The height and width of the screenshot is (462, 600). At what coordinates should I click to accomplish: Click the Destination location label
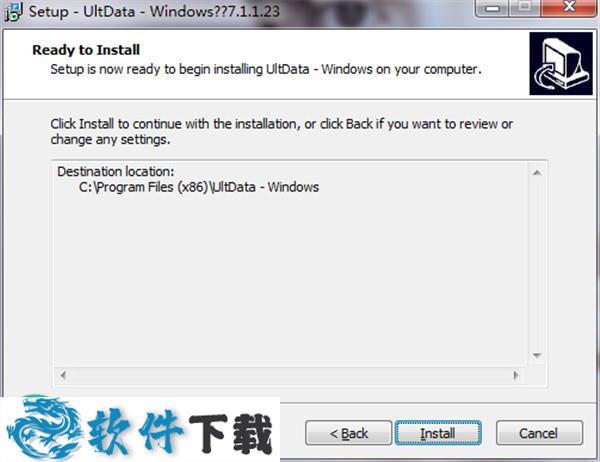(116, 171)
